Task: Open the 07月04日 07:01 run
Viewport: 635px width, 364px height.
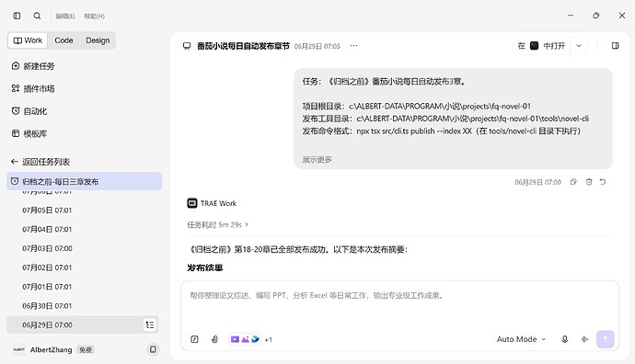Action: 47,229
